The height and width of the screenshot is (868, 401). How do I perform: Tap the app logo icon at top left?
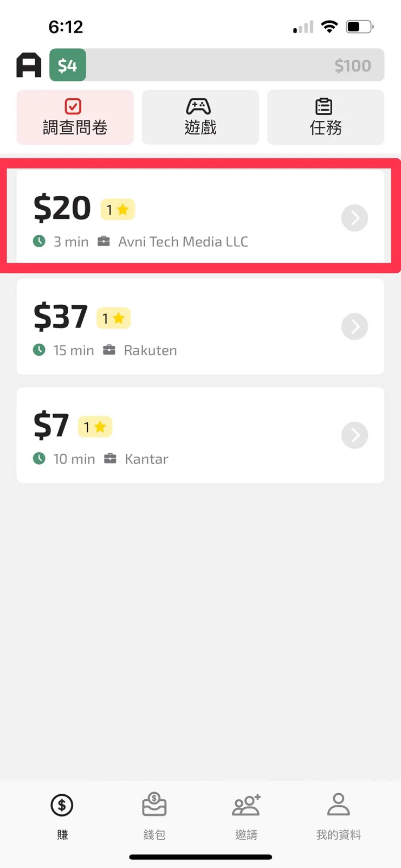29,65
